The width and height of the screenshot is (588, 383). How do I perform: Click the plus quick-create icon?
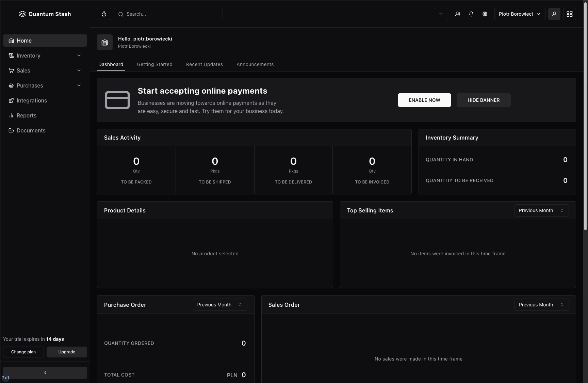tap(441, 14)
